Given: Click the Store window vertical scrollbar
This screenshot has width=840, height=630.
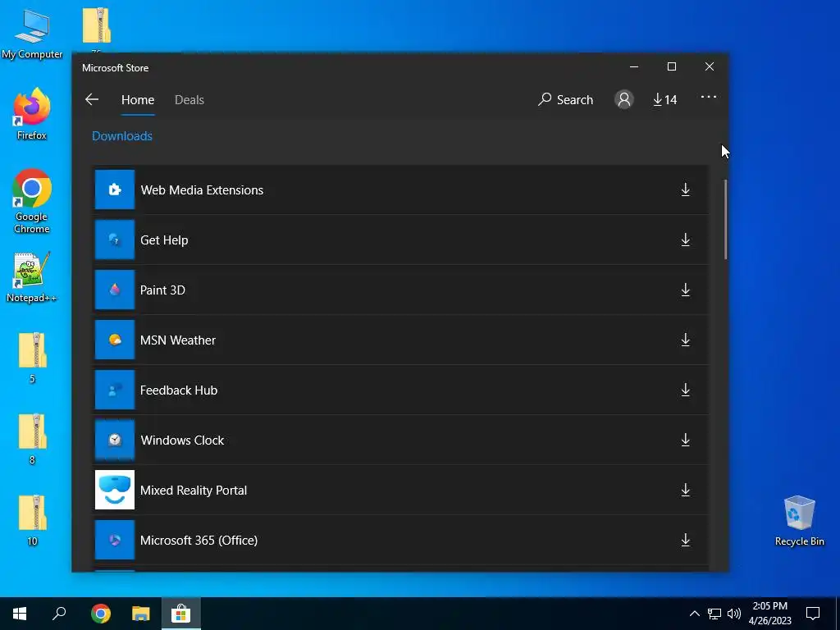Looking at the screenshot, I should pyautogui.click(x=725, y=220).
